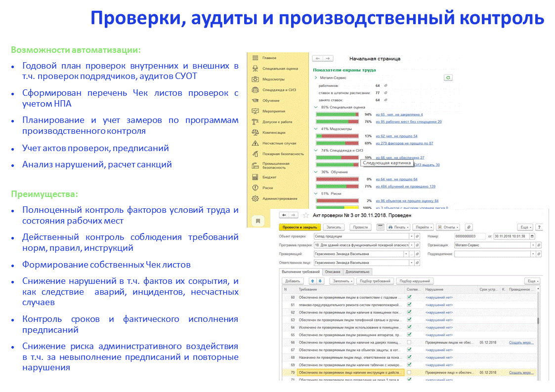
Task: Click the Подбор требований button
Action: (375, 281)
